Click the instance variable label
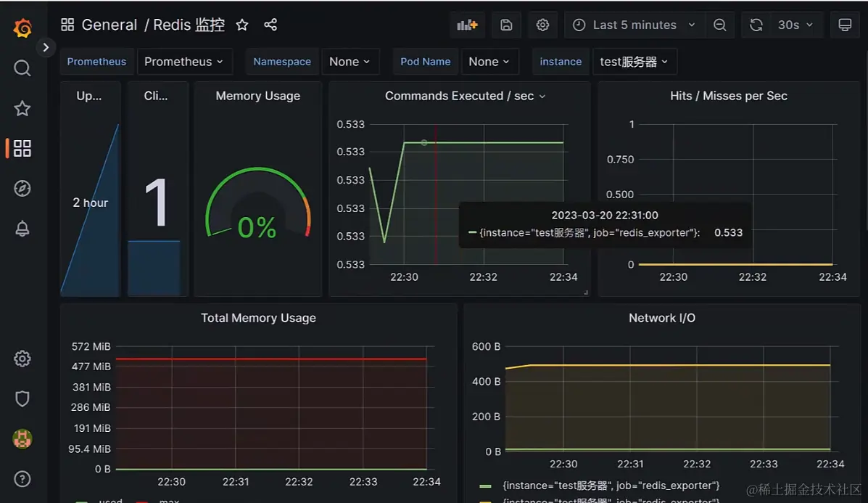 (x=561, y=62)
